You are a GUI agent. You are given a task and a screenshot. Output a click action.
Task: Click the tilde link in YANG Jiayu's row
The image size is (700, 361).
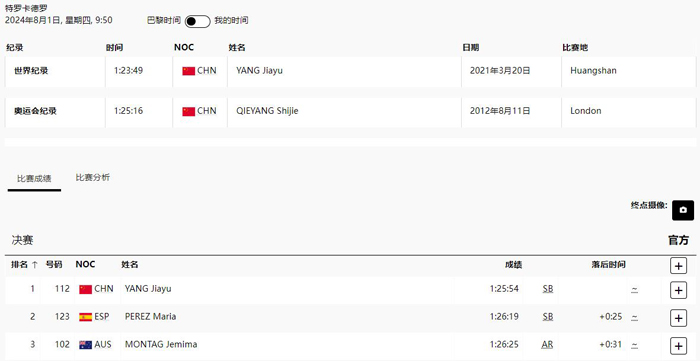point(634,290)
